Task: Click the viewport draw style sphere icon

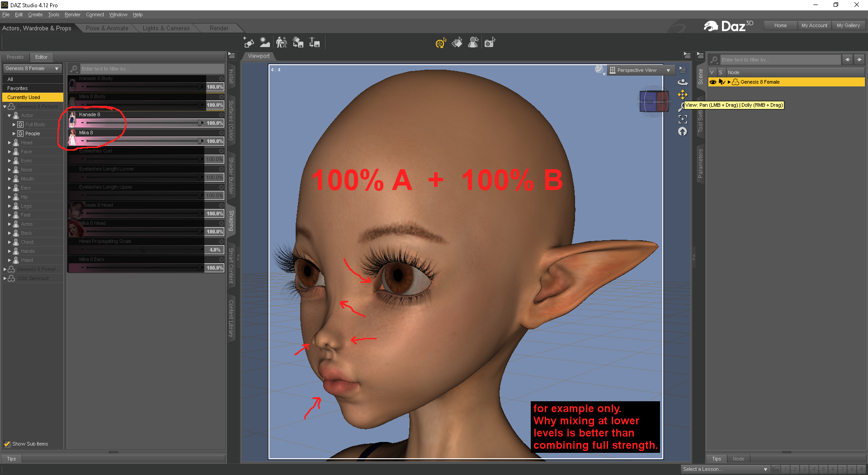Action: [x=600, y=70]
